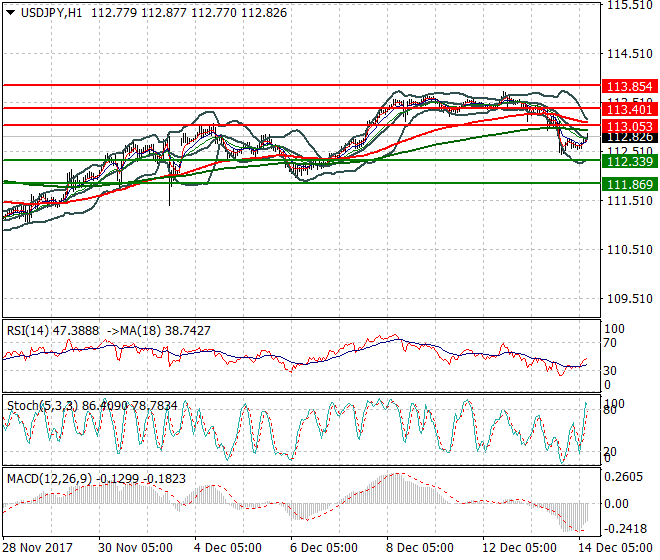Select the USDJPY,H1 symbol title

52,13
